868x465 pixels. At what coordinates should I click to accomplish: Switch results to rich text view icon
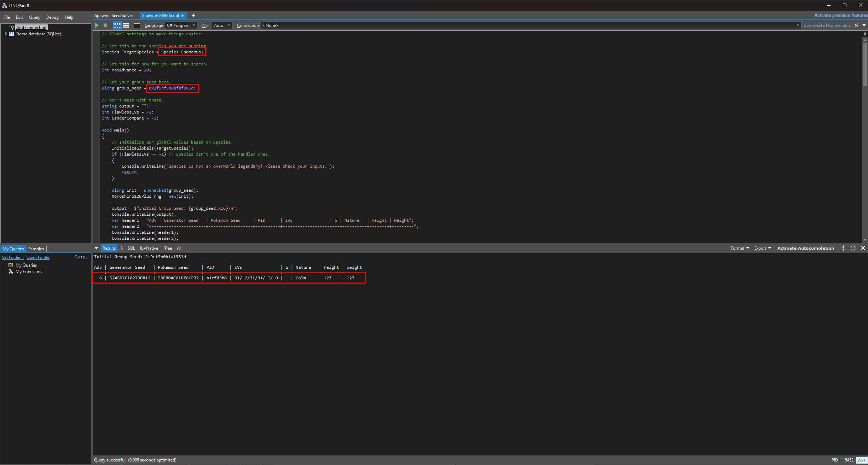117,25
